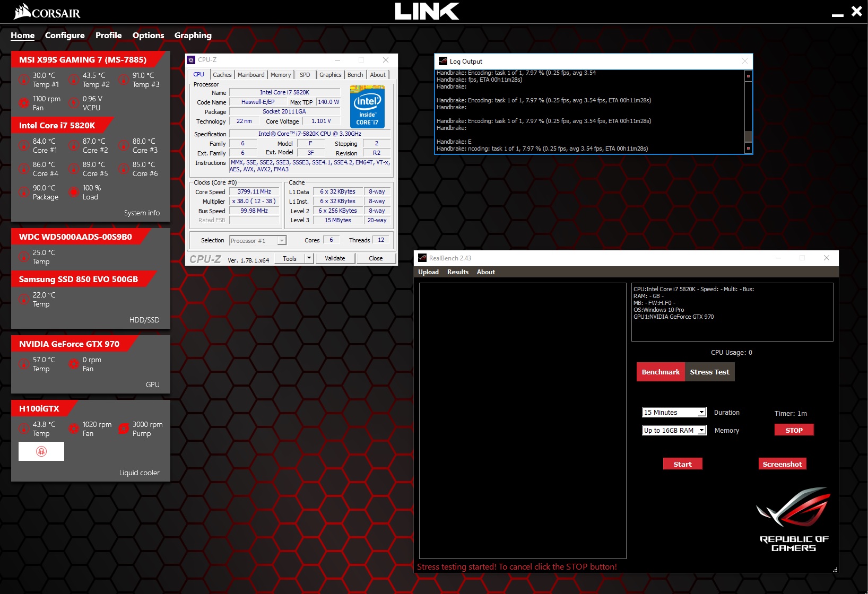Open the Results menu in RealBench
Viewport: 868px width, 594px height.
pyautogui.click(x=458, y=272)
